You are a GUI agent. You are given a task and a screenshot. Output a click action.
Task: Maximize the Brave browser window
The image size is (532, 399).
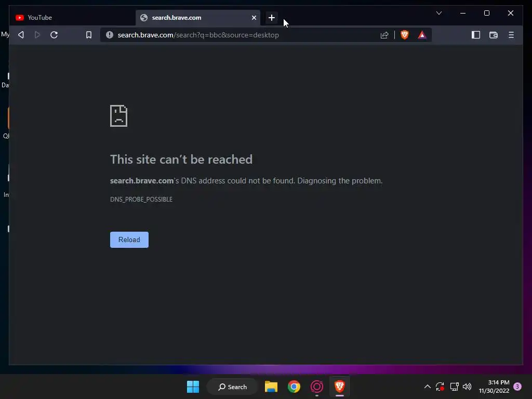click(x=486, y=13)
